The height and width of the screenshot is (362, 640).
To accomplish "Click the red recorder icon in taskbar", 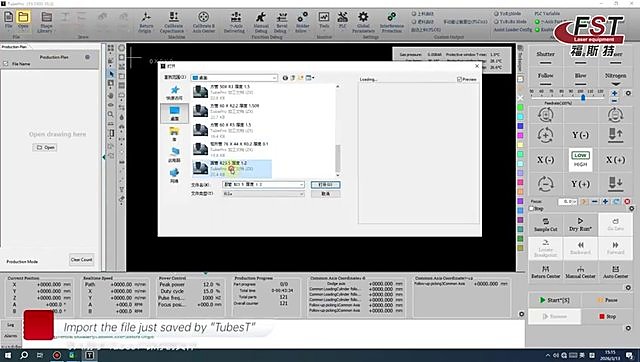I will (57, 355).
